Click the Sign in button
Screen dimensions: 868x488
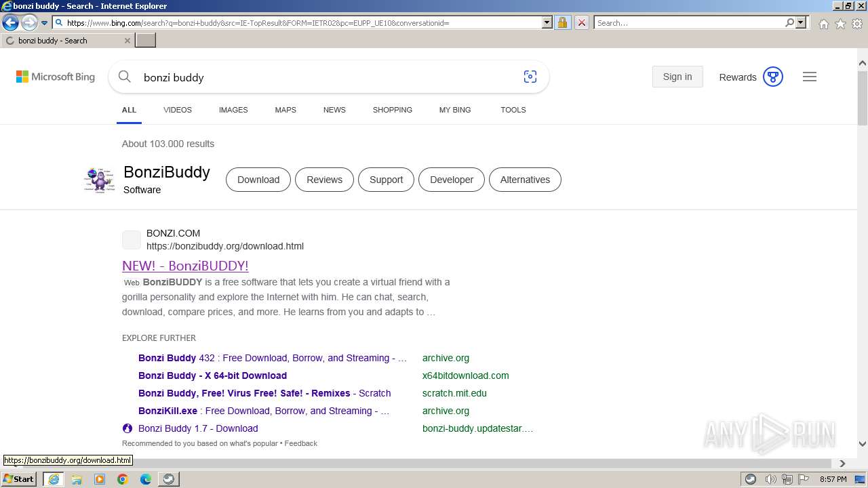tap(677, 77)
